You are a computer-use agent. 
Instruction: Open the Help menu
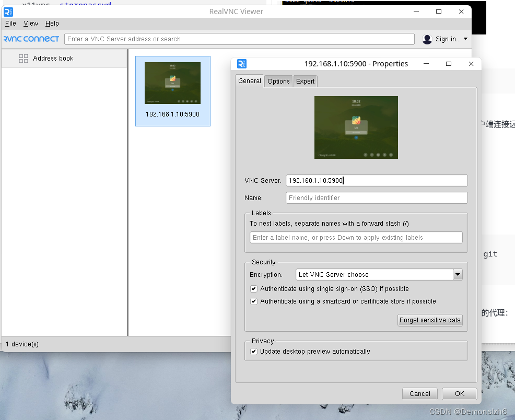(x=52, y=24)
